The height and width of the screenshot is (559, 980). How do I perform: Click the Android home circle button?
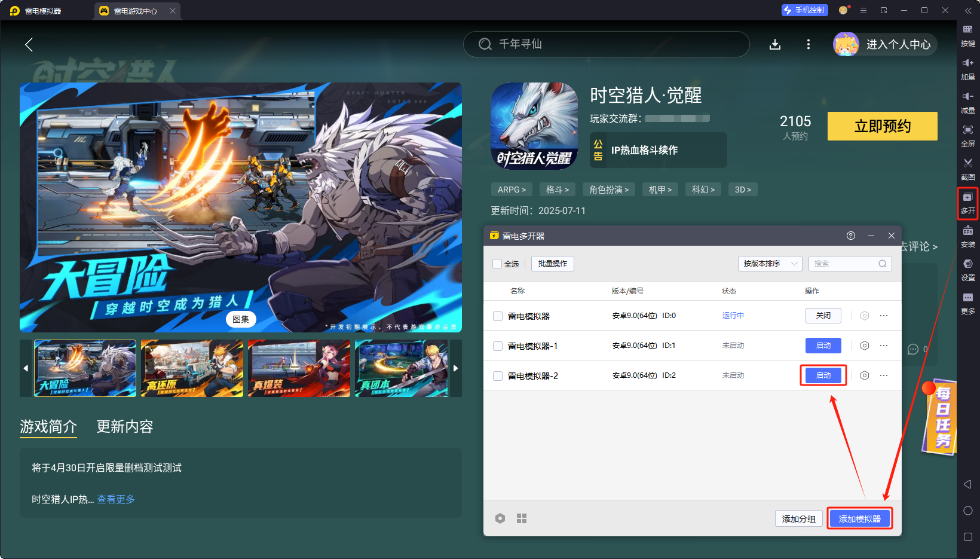(968, 511)
